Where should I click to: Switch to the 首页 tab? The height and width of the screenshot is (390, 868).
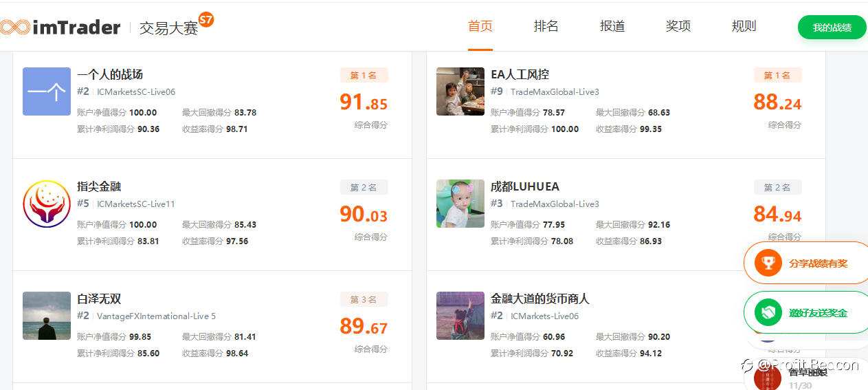[x=480, y=27]
